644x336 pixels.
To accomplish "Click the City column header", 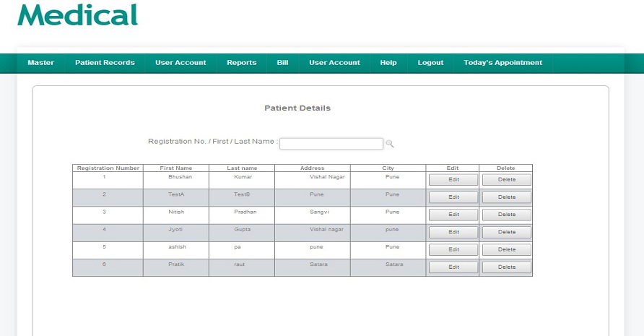I will [388, 168].
